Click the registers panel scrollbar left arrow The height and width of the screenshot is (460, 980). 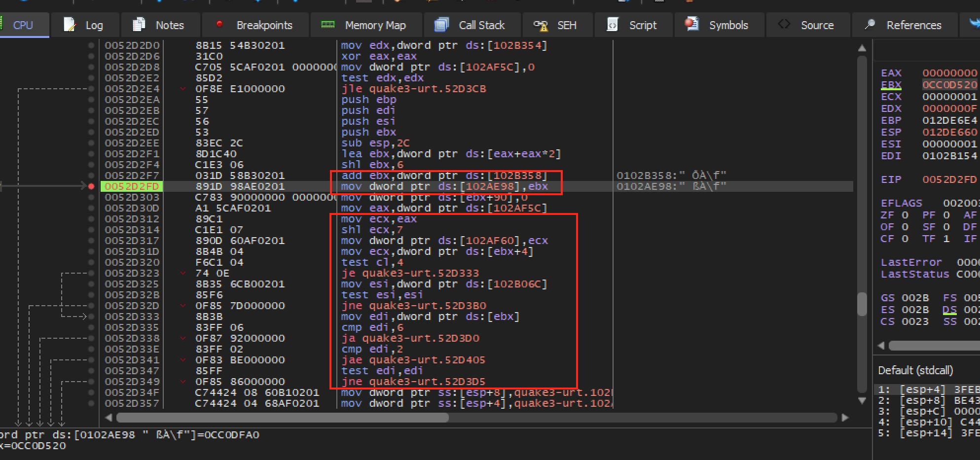click(881, 346)
